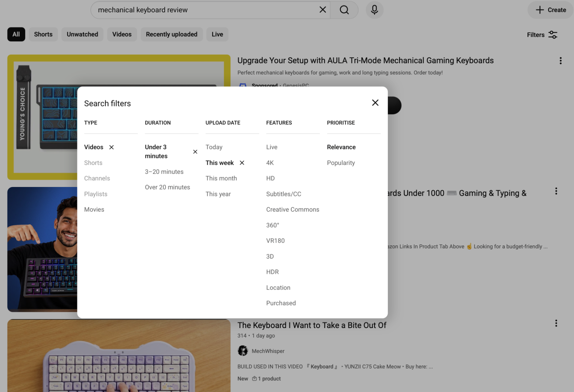Image resolution: width=574 pixels, height=392 pixels.
Task: Filter upload date to This year
Action: pos(218,194)
